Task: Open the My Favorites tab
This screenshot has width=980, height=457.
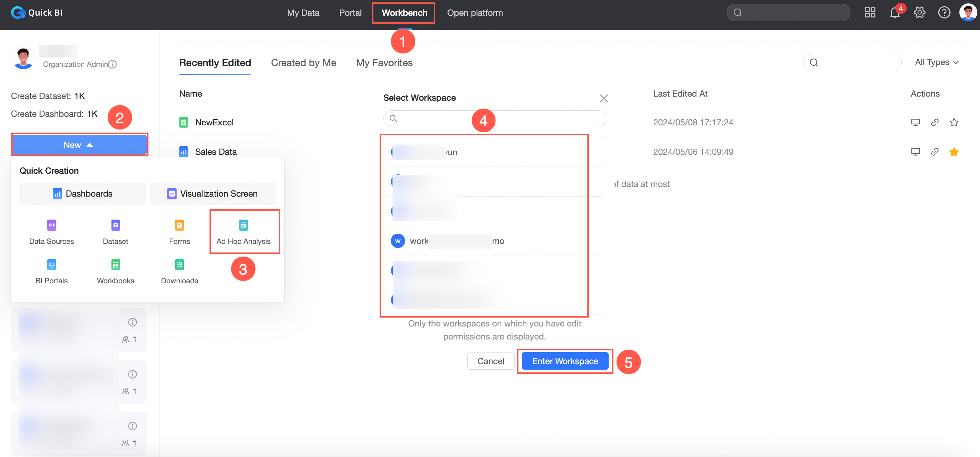Action: pyautogui.click(x=384, y=63)
